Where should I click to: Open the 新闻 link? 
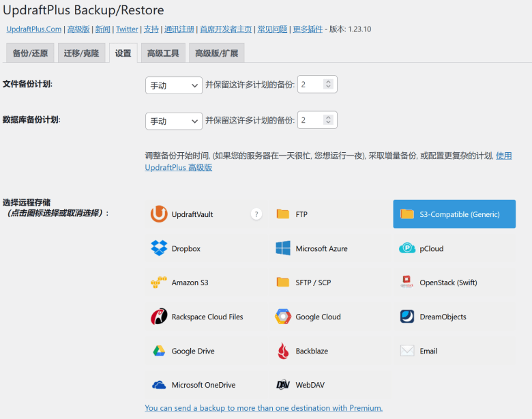[103, 29]
